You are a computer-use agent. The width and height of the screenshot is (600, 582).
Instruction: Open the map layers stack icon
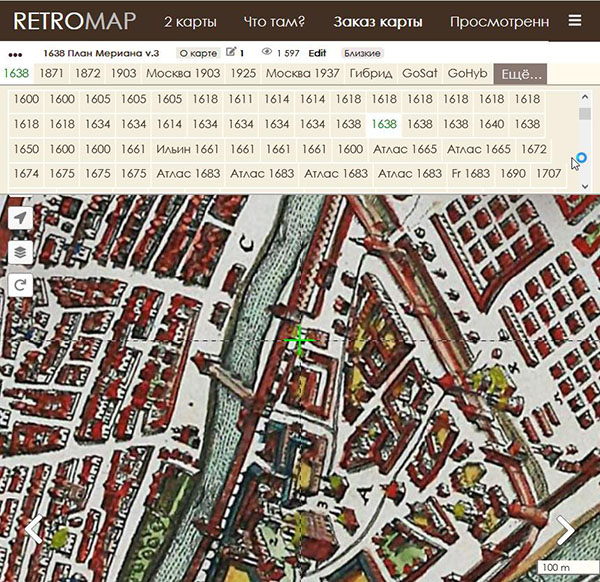click(x=20, y=252)
